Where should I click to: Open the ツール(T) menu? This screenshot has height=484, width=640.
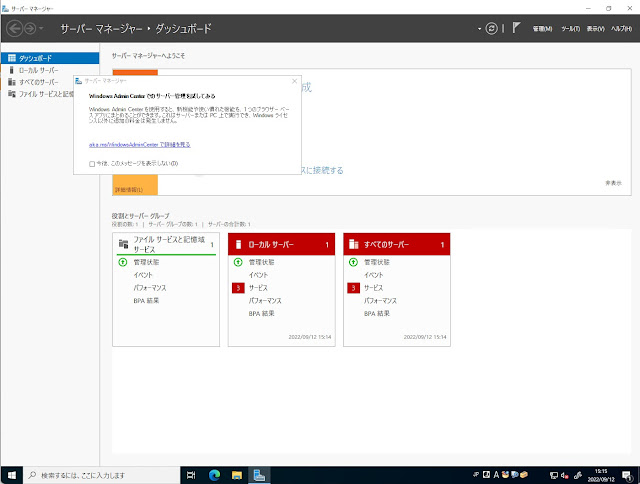pos(570,29)
